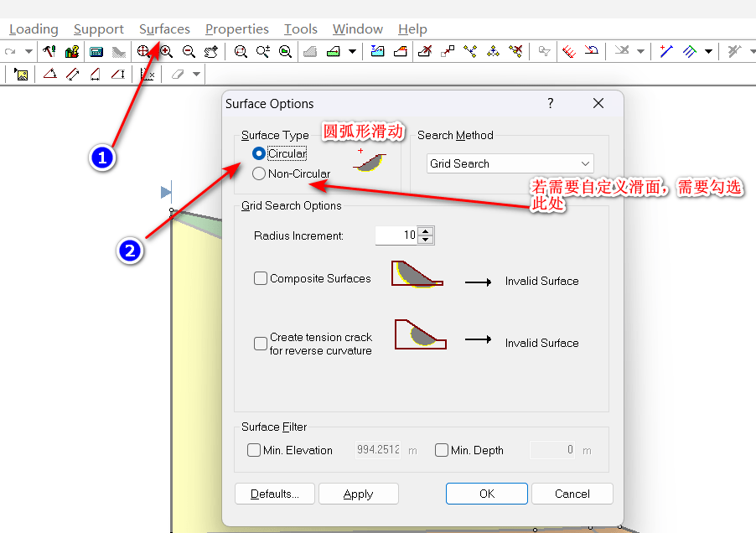Open the Search Method dropdown
This screenshot has width=756, height=533.
click(x=510, y=163)
